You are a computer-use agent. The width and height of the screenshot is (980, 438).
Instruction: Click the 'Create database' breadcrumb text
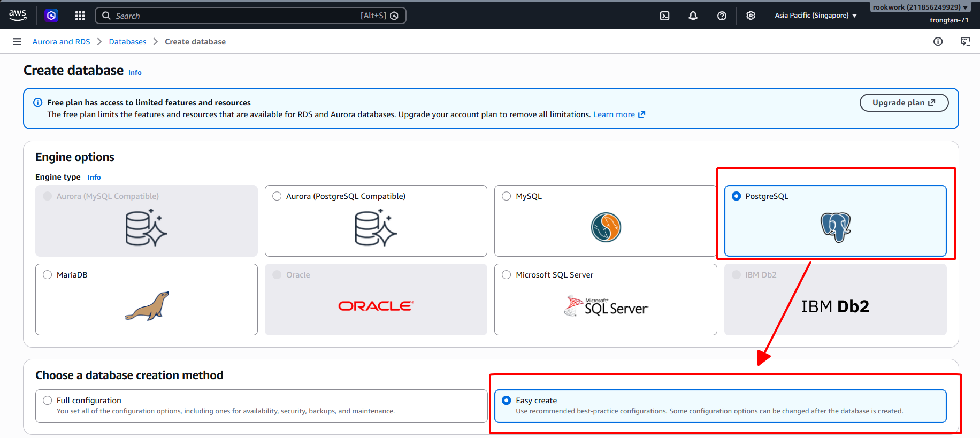pos(195,42)
